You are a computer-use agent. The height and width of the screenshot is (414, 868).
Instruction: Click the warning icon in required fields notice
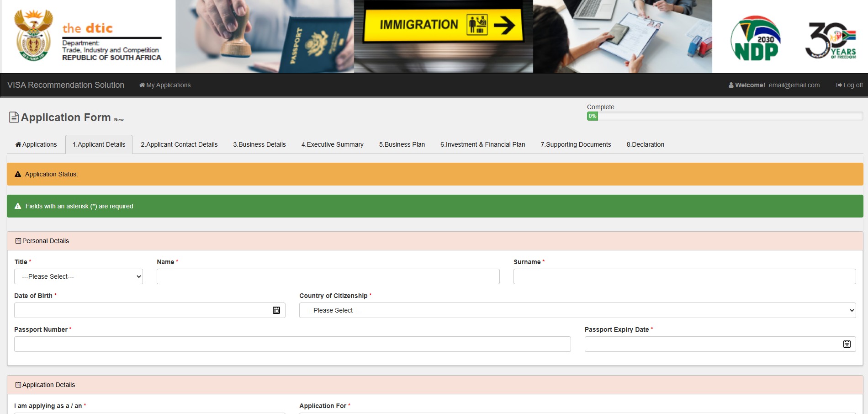coord(18,206)
